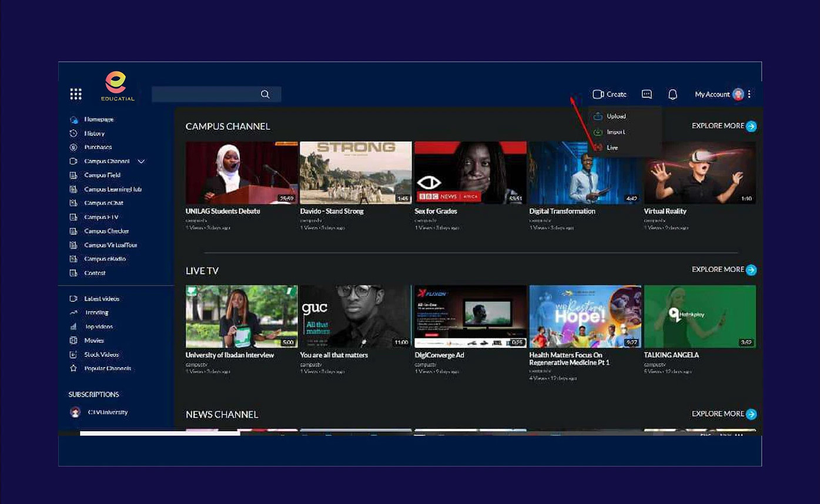Open Trending in the sidebar
820x504 pixels.
coord(96,313)
